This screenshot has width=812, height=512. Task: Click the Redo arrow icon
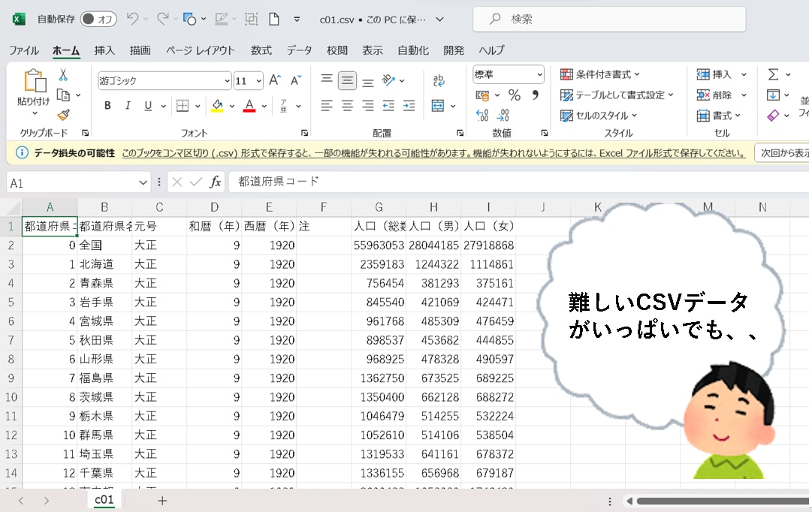coord(162,20)
